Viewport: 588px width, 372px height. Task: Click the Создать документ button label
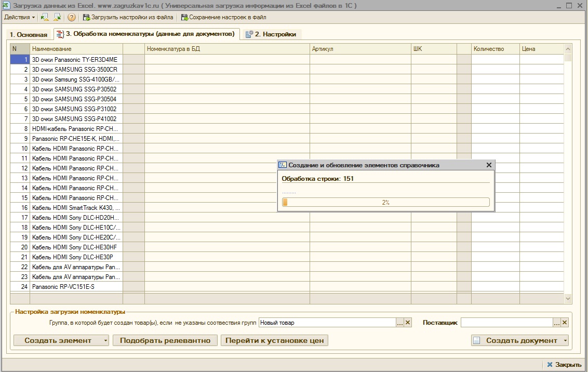click(521, 340)
